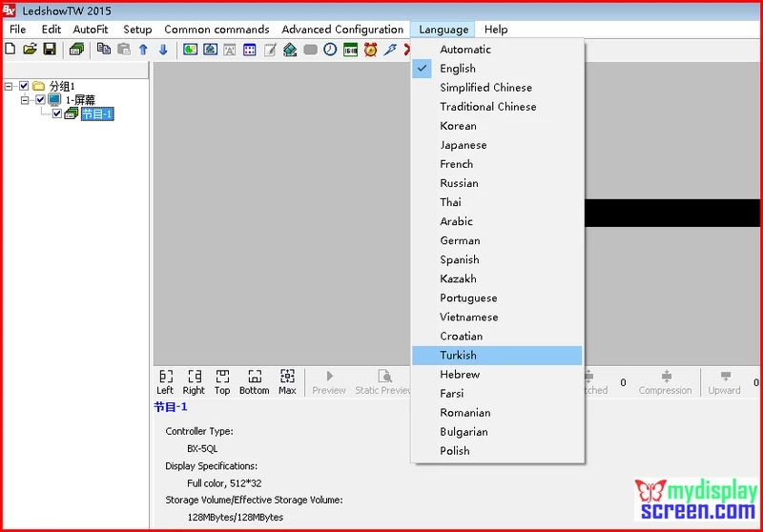Move item up with the blue up arrow
763x532 pixels.
point(143,50)
